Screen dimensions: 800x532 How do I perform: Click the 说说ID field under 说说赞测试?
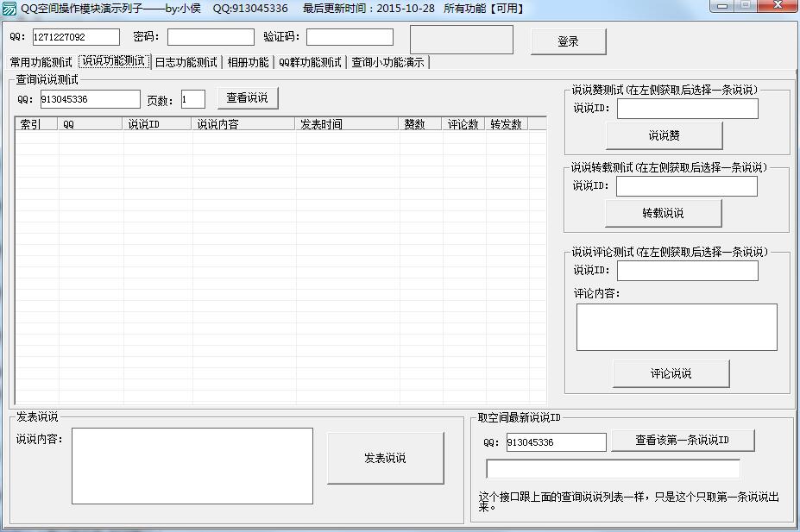[x=688, y=109]
